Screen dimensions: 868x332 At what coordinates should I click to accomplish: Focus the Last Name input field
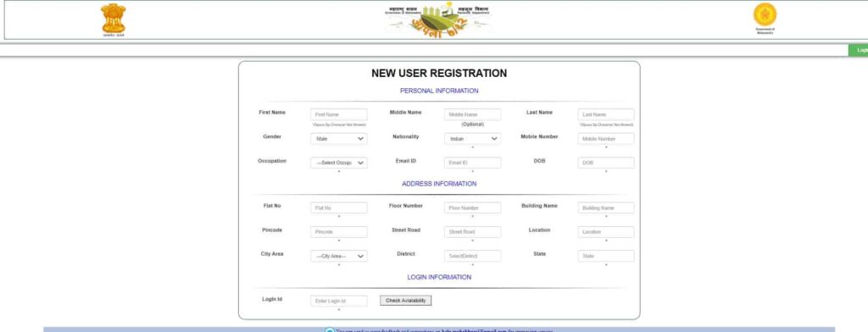tap(605, 114)
